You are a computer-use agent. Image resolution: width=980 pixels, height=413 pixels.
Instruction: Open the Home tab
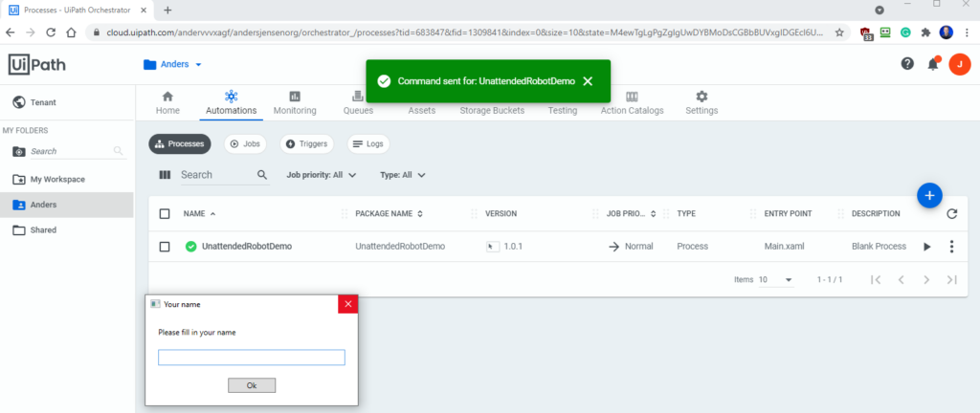coord(167,103)
